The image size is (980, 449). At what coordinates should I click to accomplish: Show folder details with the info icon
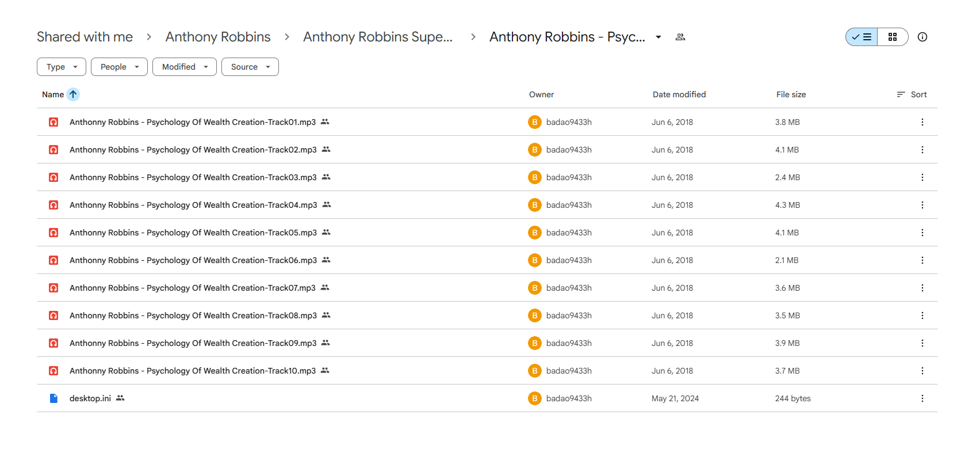click(922, 37)
